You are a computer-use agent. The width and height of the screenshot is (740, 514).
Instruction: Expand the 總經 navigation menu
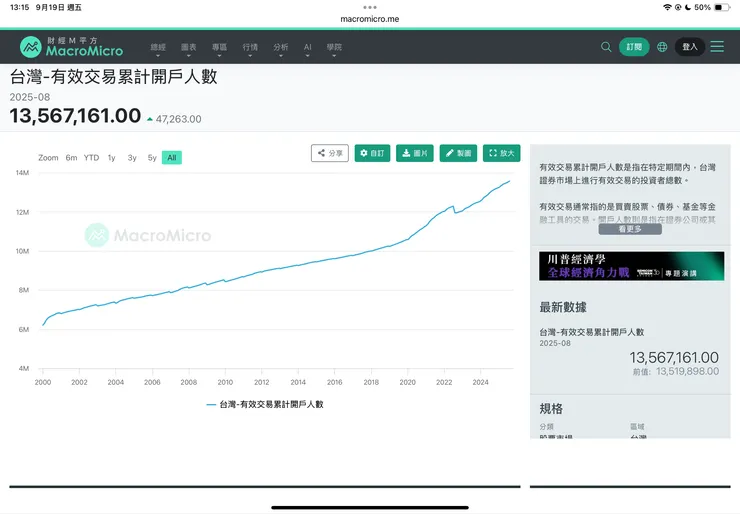tap(158, 49)
